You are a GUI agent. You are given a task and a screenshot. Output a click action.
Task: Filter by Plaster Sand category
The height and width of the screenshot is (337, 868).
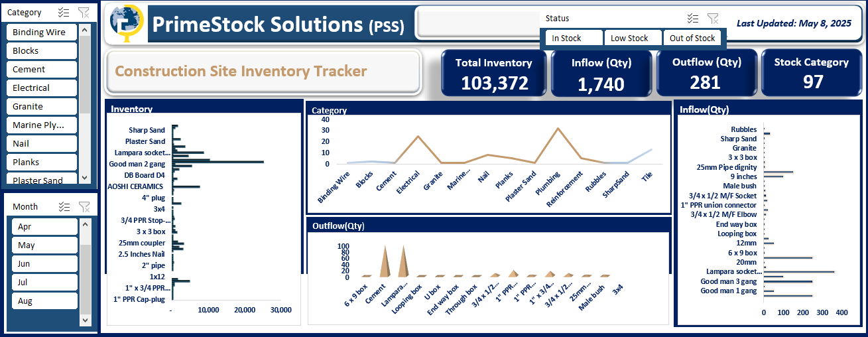(42, 179)
